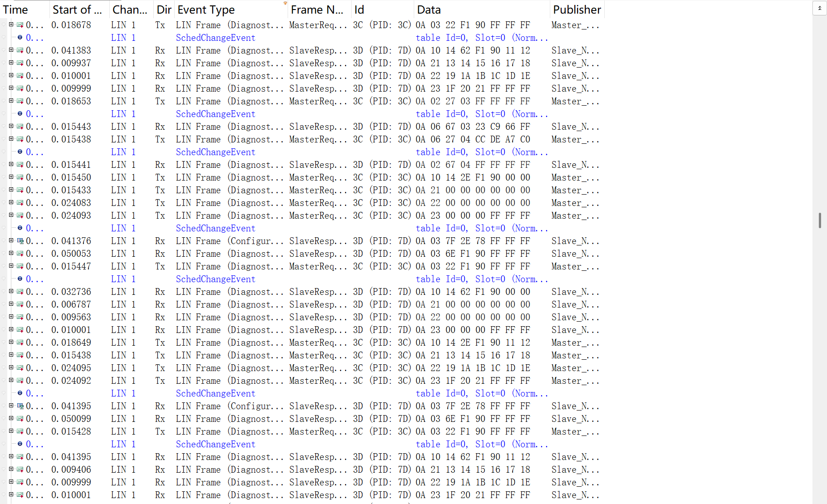Viewport: 827px width, 504px height.
Task: Click the frame icon on the 0.009406 row
Action: (20, 470)
